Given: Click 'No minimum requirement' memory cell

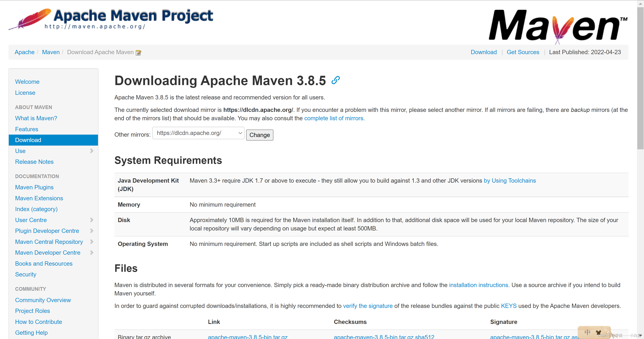Looking at the screenshot, I should pos(222,205).
